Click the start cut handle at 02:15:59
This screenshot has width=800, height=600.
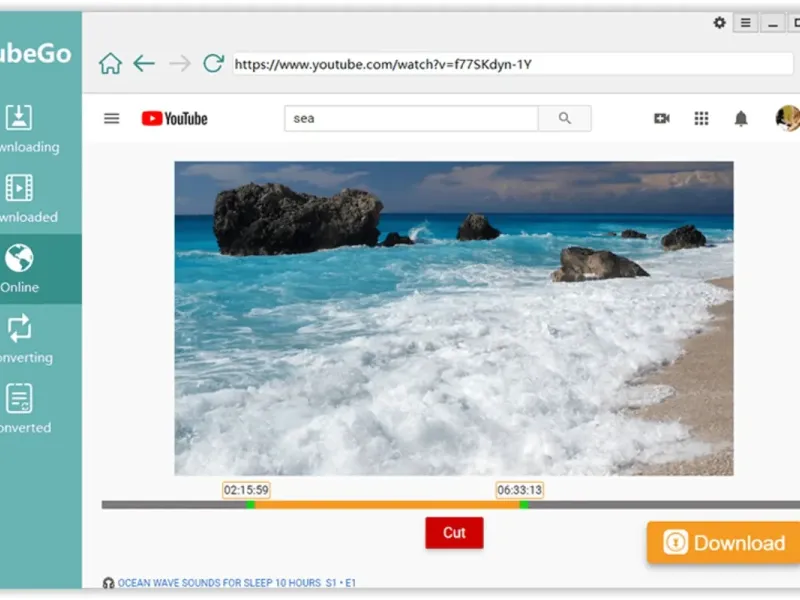point(251,505)
